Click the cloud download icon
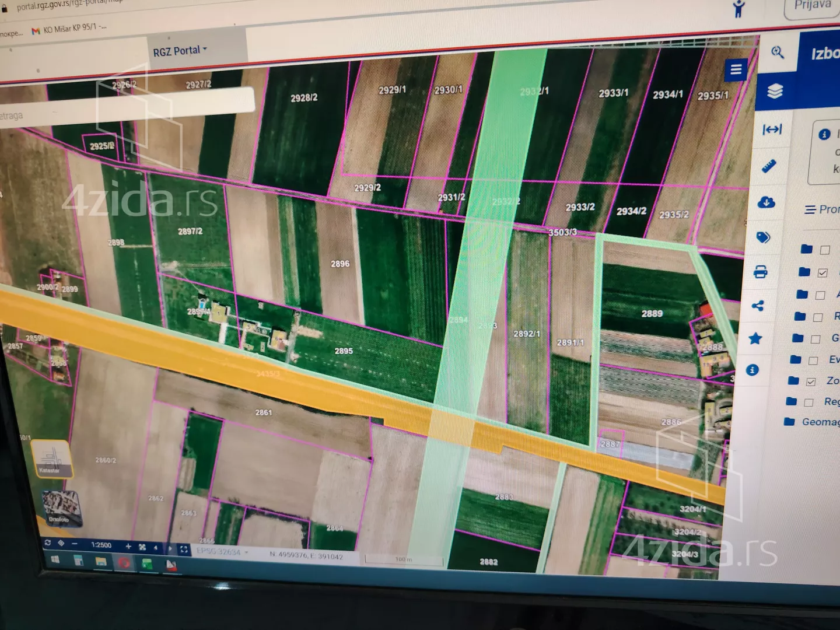The height and width of the screenshot is (630, 840). point(766,202)
